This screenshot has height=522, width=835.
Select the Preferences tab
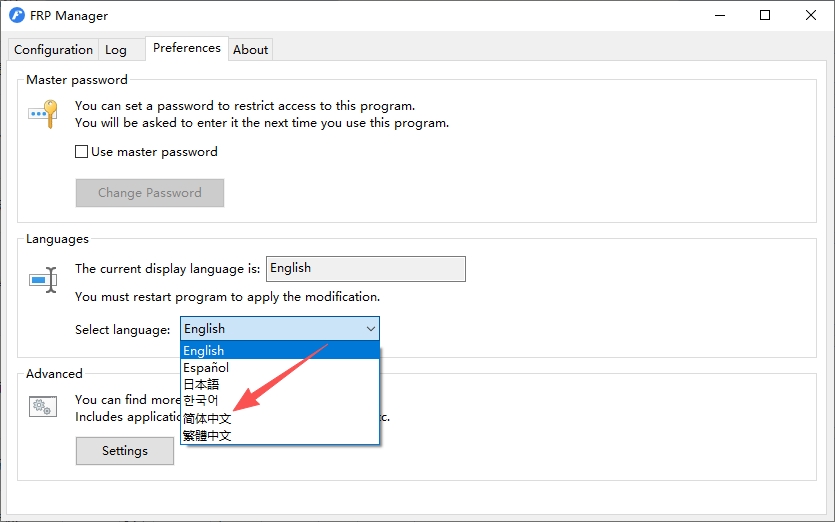(187, 48)
